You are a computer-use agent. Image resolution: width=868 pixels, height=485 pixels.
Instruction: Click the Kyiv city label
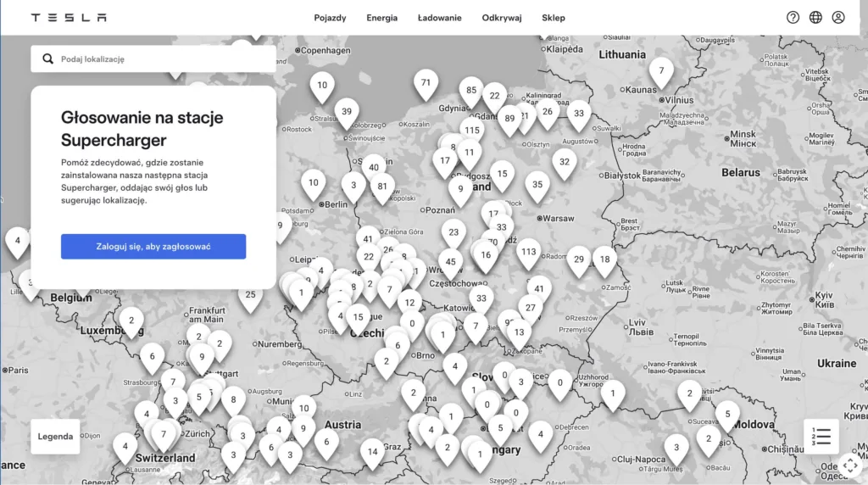click(x=824, y=300)
